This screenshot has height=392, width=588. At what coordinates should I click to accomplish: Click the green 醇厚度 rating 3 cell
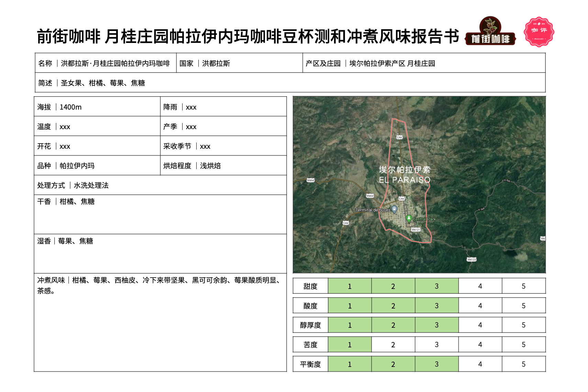436,325
